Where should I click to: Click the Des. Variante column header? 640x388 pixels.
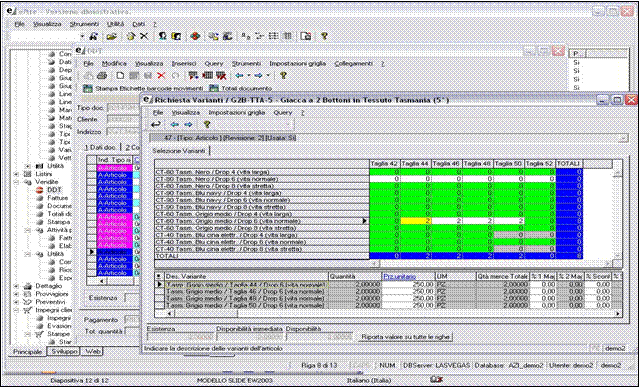pos(246,276)
